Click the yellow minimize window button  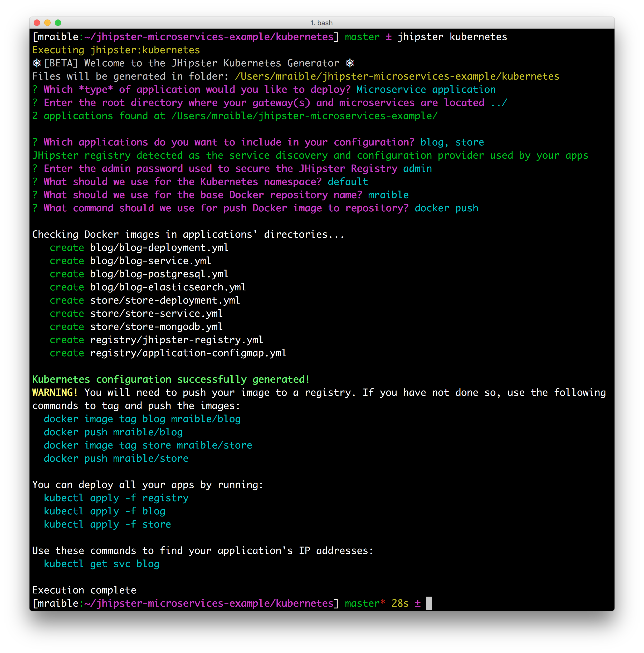(48, 23)
